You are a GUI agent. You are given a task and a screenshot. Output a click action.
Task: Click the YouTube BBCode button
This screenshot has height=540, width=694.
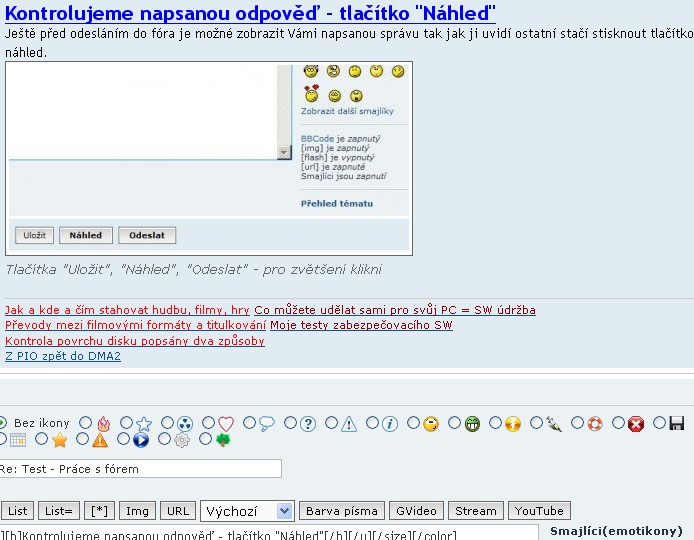pos(541,511)
